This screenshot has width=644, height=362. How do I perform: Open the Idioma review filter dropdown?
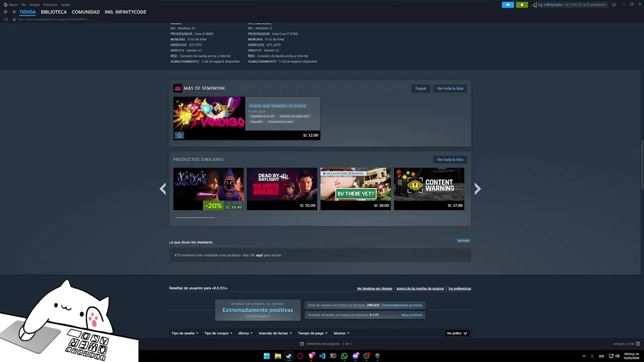(x=245, y=333)
